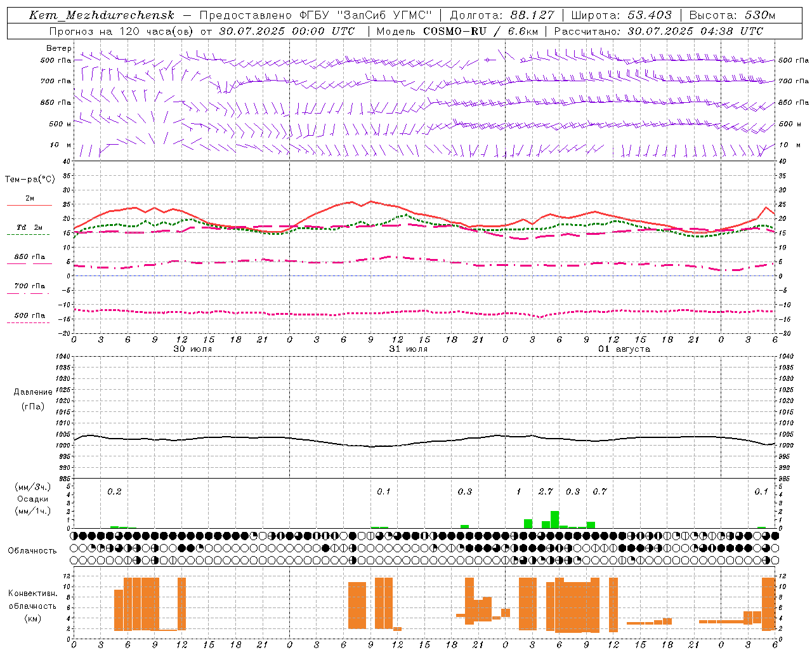The image size is (812, 650).
Task: Click the Облачность cloud cover label
Action: coord(32,550)
